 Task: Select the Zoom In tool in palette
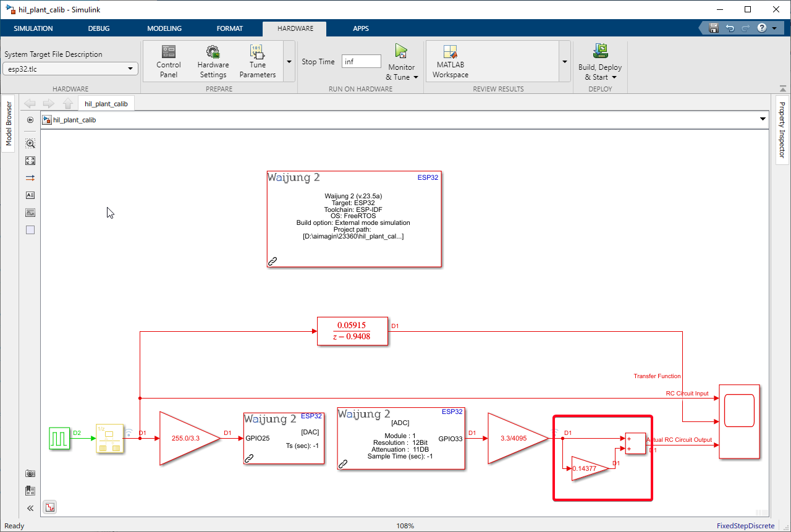[x=30, y=143]
